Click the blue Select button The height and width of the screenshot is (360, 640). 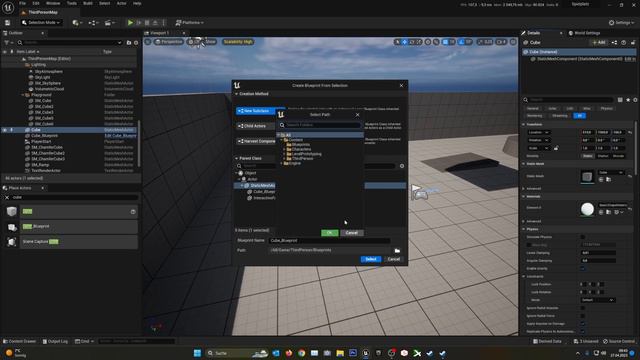(371, 259)
